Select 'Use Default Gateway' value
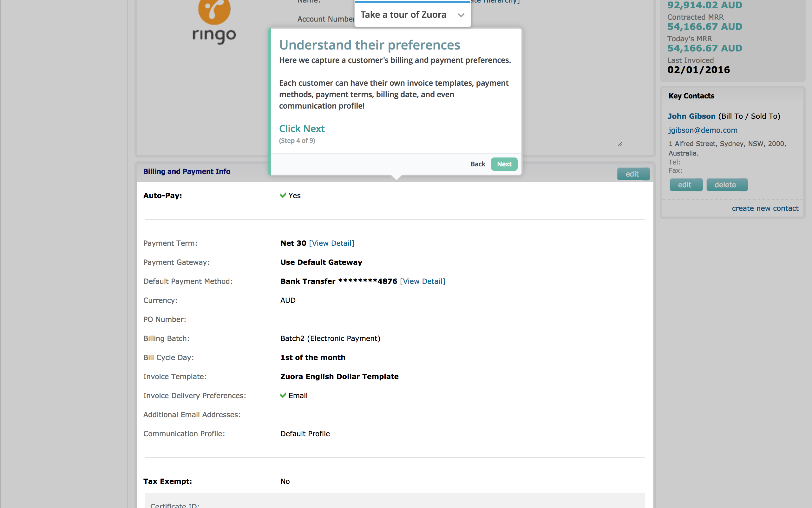The image size is (812, 508). click(x=321, y=262)
